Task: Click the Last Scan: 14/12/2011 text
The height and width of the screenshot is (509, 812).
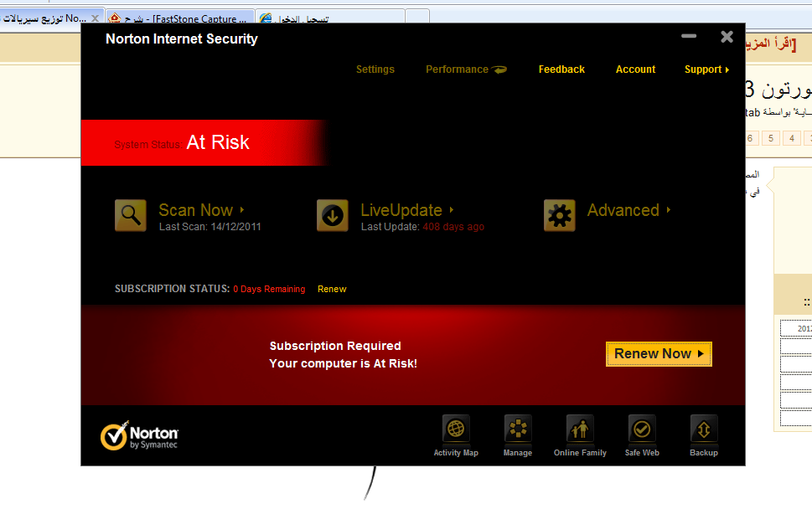Action: click(x=209, y=227)
